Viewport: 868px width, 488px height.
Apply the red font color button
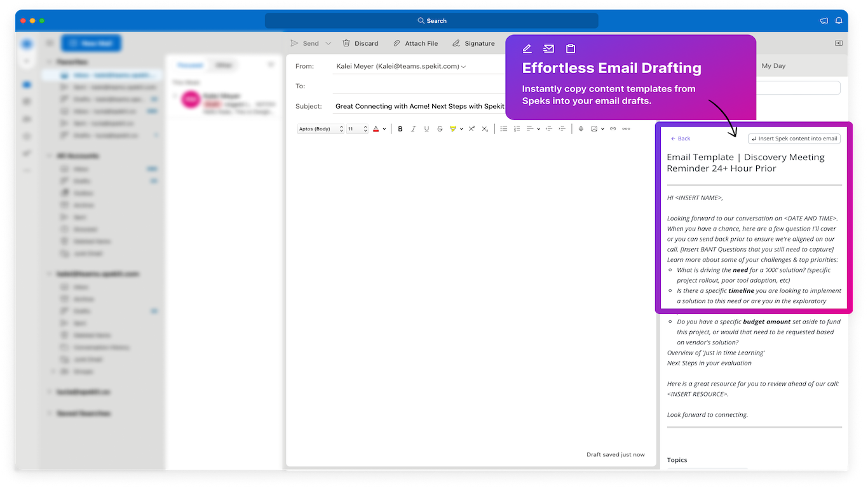tap(376, 129)
